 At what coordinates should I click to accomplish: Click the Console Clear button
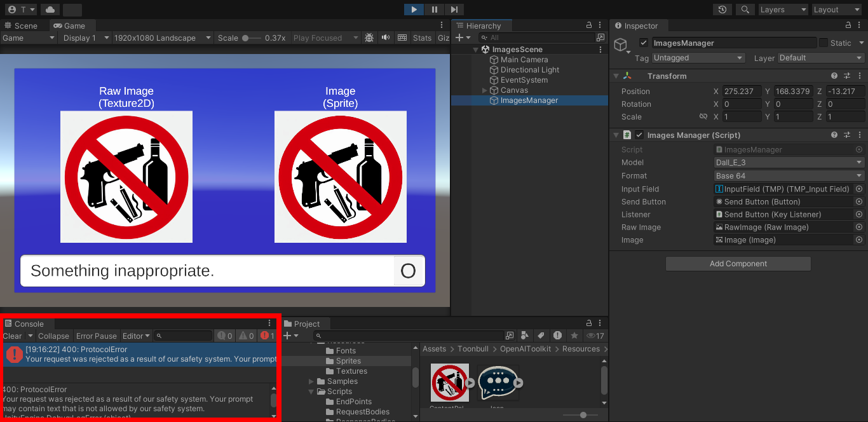coord(12,336)
